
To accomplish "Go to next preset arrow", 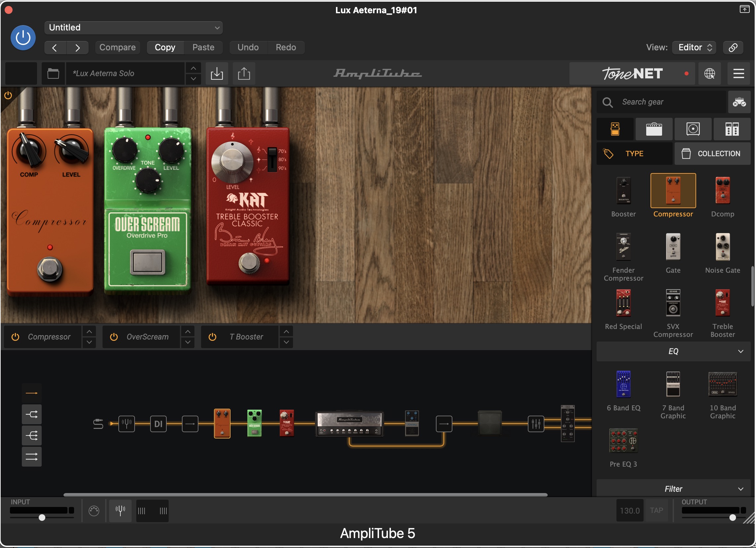I will (77, 47).
